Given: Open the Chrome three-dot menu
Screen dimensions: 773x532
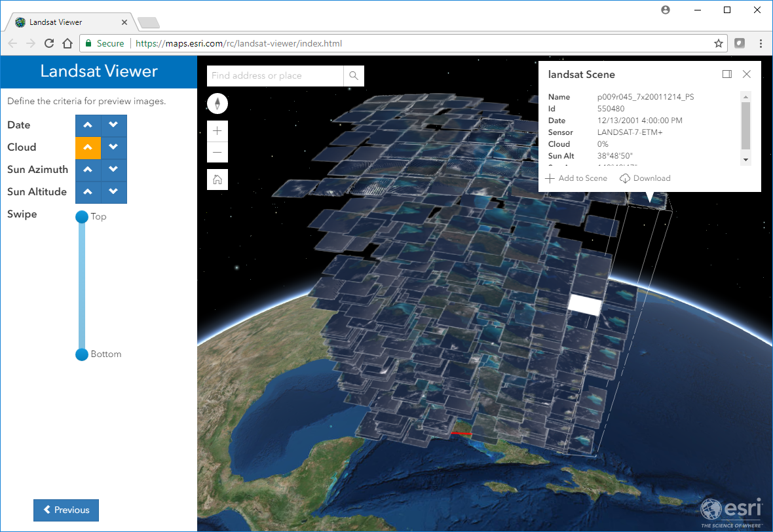Looking at the screenshot, I should [x=761, y=43].
